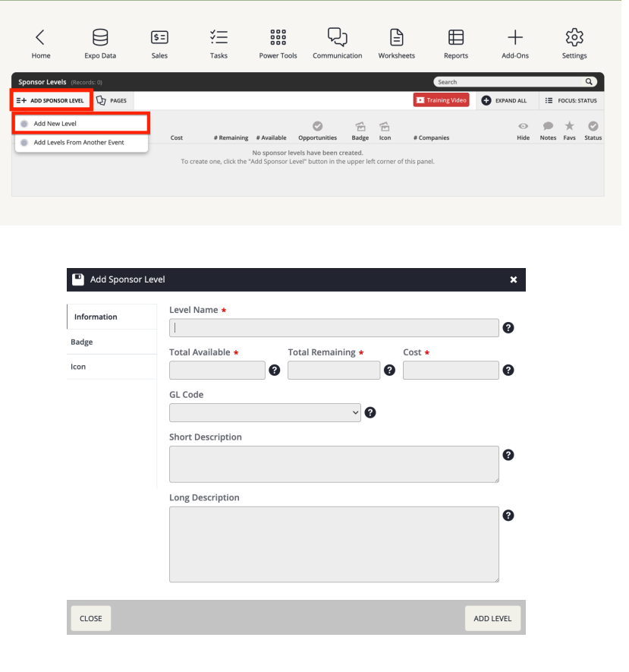
Task: Click the Opportunities checkmark column icon
Action: pyautogui.click(x=317, y=126)
